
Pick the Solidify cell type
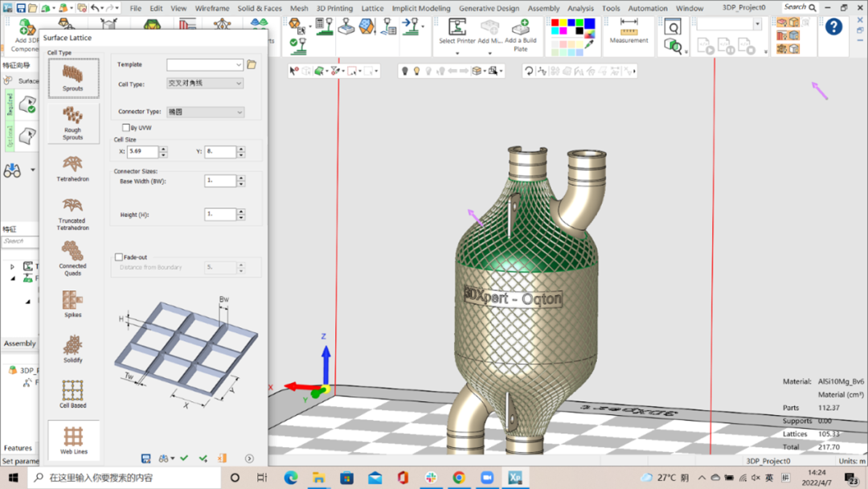72,349
